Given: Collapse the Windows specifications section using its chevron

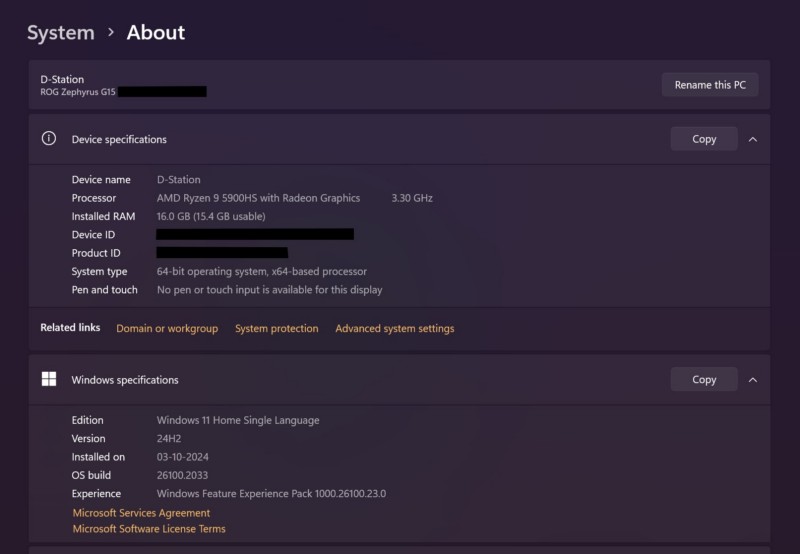Looking at the screenshot, I should tap(753, 379).
